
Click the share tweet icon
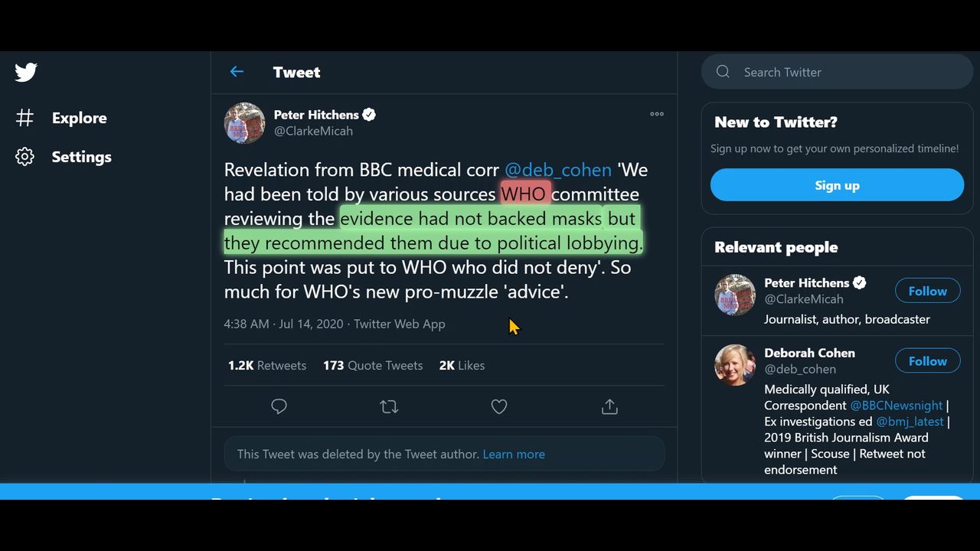609,407
